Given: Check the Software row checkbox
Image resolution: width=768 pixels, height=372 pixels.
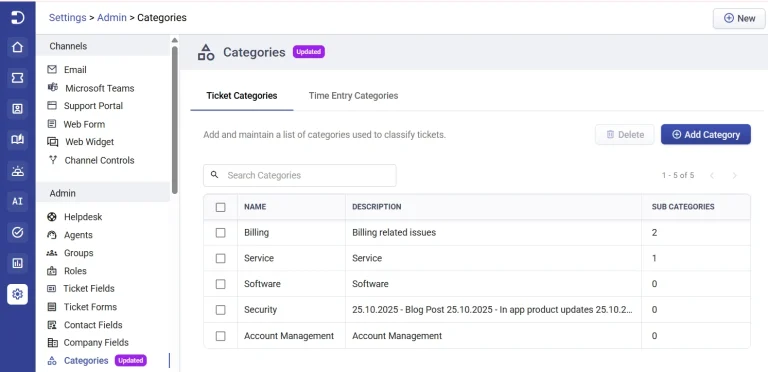Looking at the screenshot, I should tap(220, 284).
